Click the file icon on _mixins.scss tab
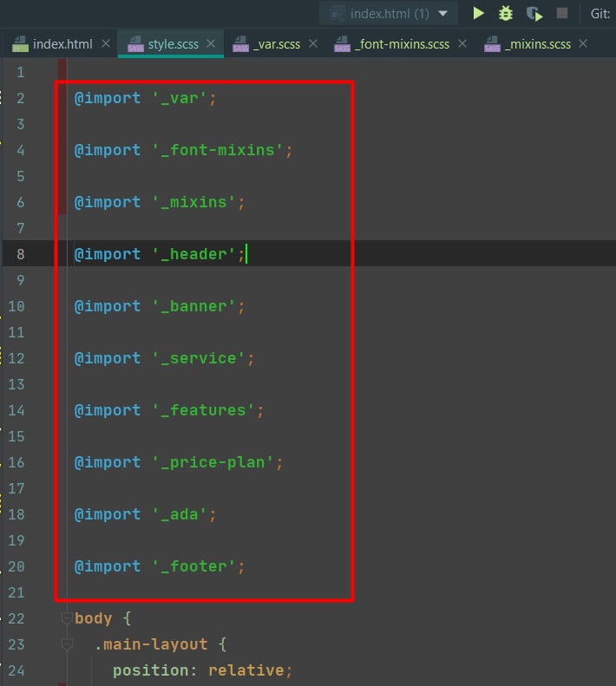 click(x=492, y=44)
